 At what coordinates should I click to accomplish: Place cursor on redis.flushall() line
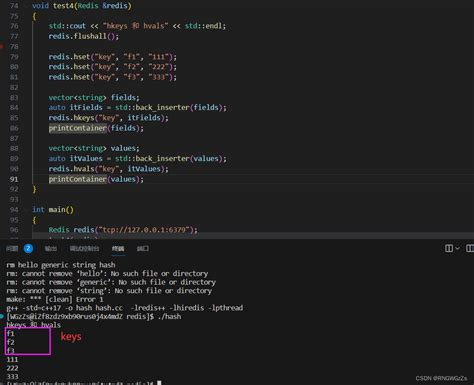click(84, 36)
